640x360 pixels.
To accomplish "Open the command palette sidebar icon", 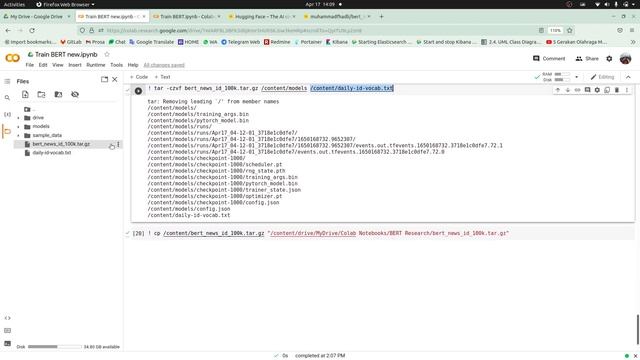I will click(x=7, y=331).
